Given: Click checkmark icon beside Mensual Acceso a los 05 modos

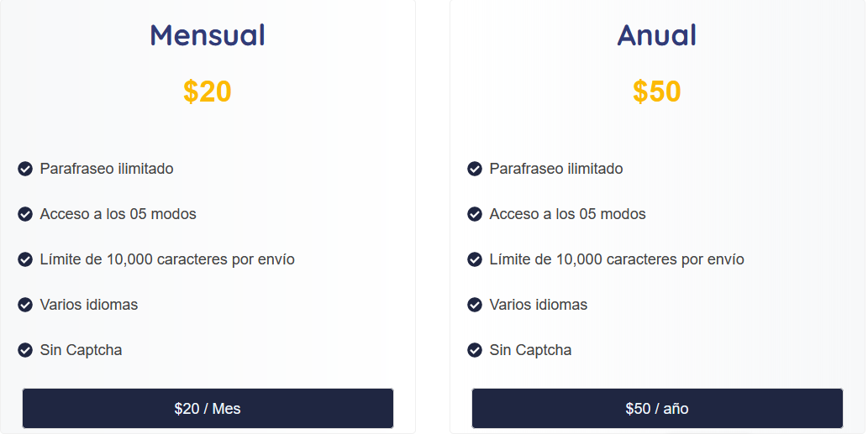Looking at the screenshot, I should [25, 214].
